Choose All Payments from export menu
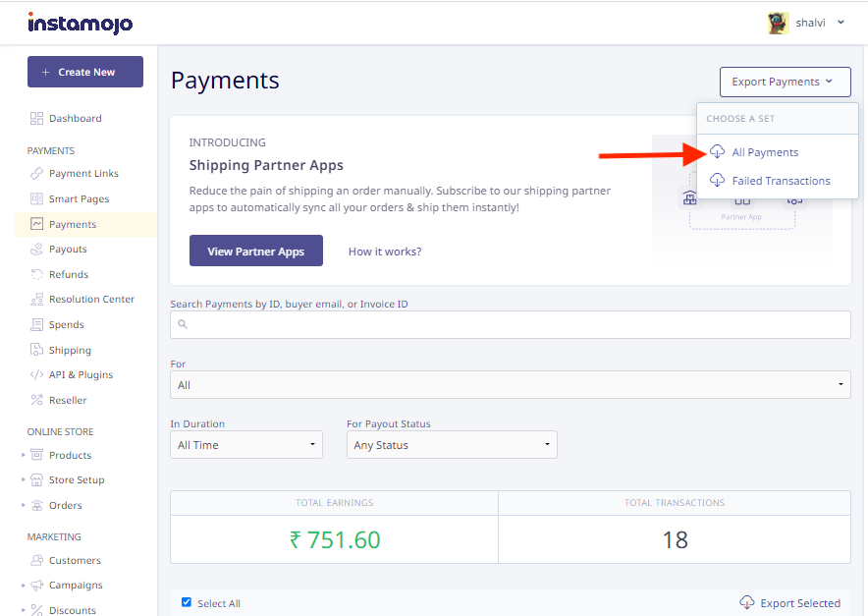The width and height of the screenshot is (868, 616). tap(765, 152)
